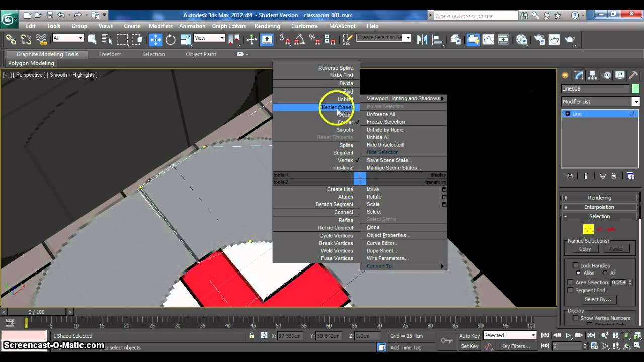Expand the Rendering rollout
The image size is (644, 362).
click(599, 198)
